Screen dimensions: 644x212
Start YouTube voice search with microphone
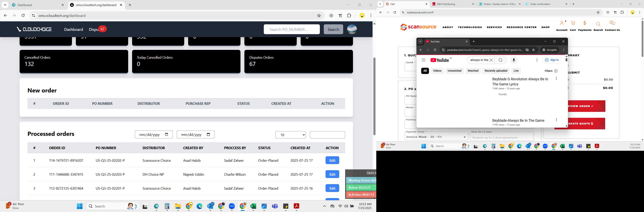tap(514, 60)
